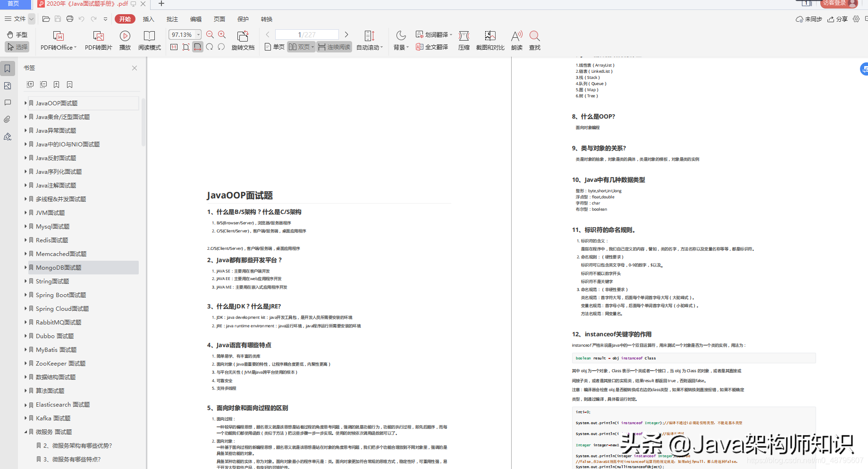Click the 压缩 compress tool

(464, 41)
